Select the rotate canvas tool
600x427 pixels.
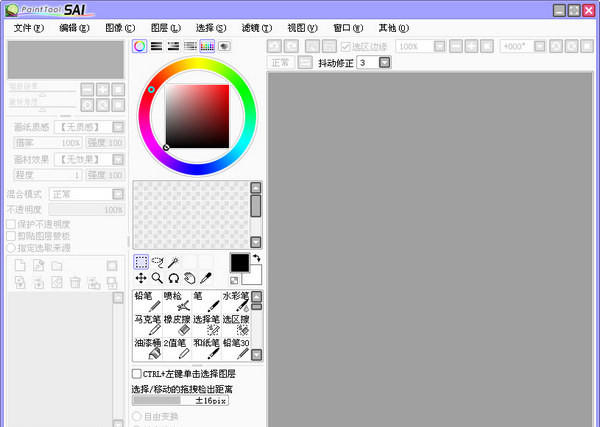pos(173,278)
